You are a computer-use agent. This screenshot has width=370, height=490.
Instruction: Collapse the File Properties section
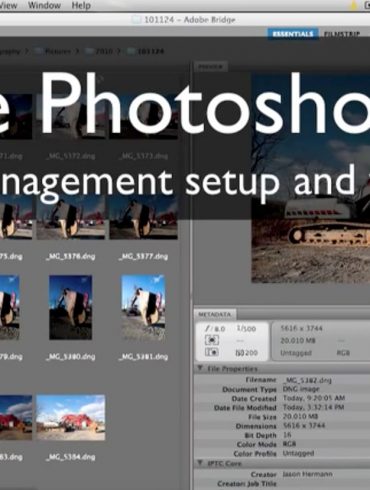point(200,368)
